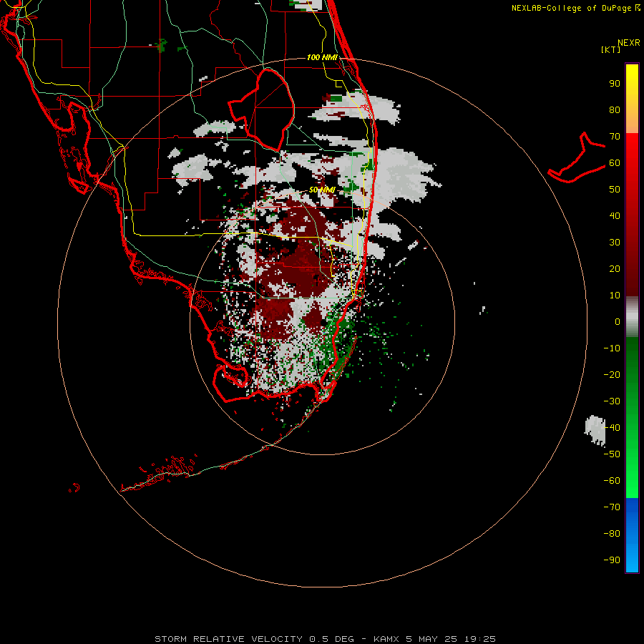Click the -60 value on the color scale

612,481
